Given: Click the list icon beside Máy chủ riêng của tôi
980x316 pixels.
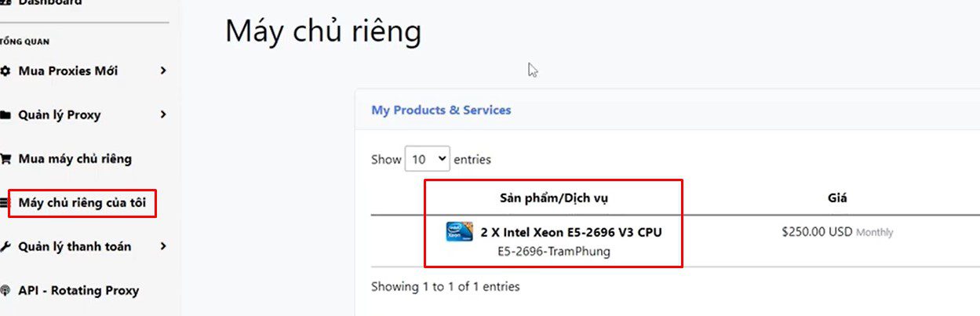Looking at the screenshot, I should point(4,203).
